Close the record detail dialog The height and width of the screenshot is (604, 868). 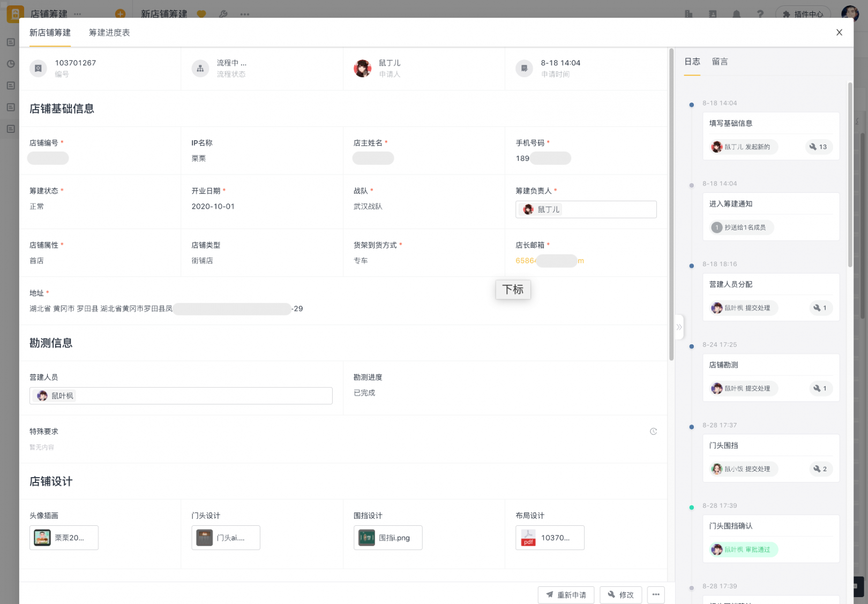839,33
